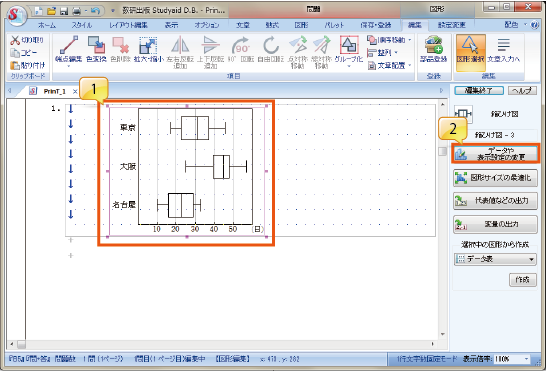Select the box plot chart on canvas

point(187,172)
